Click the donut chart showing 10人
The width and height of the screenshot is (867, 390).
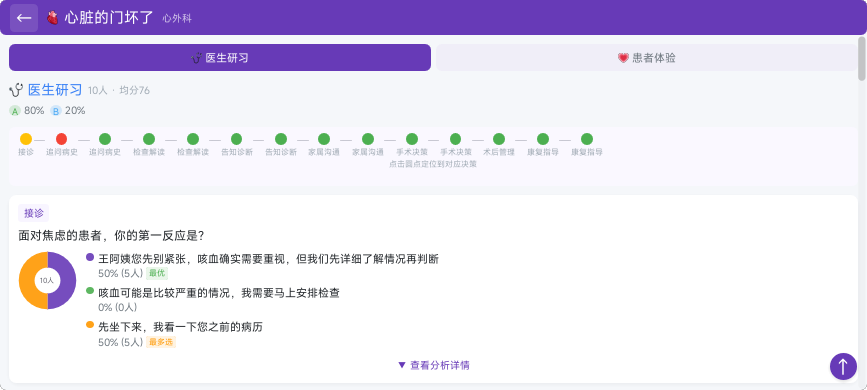pos(48,280)
